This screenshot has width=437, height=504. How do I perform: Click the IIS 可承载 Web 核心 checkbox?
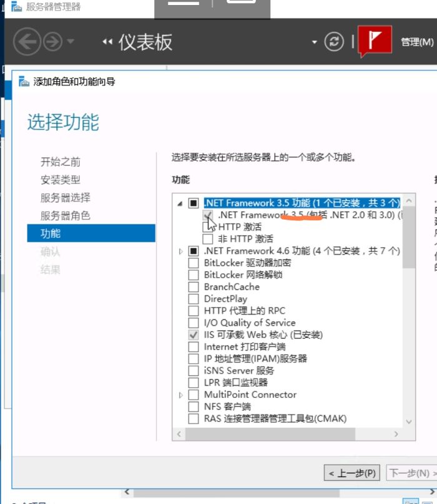(194, 334)
